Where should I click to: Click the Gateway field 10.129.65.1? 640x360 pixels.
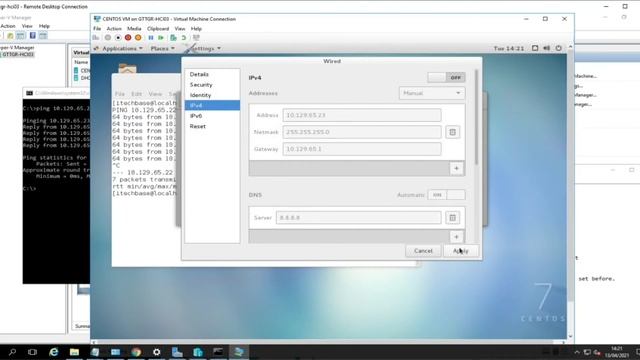coord(362,149)
